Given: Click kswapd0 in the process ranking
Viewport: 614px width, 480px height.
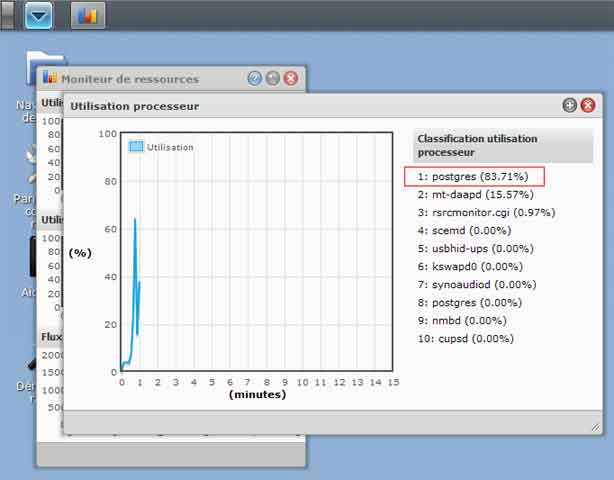Looking at the screenshot, I should [x=472, y=267].
